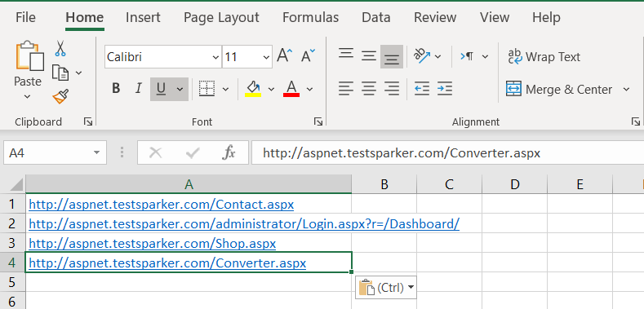Follow the Contact.aspx hyperlink
Image resolution: width=644 pixels, height=309 pixels.
(x=162, y=205)
